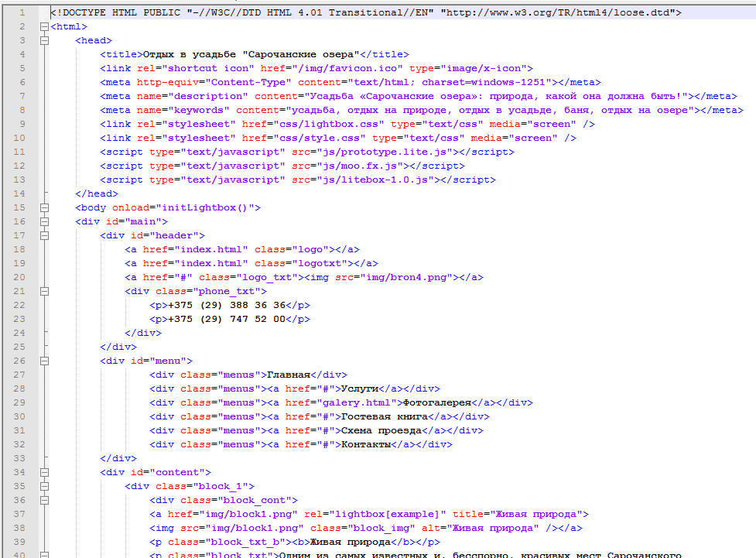The image size is (756, 558).
Task: Collapse the <head> section fold marker
Action: coord(44,40)
